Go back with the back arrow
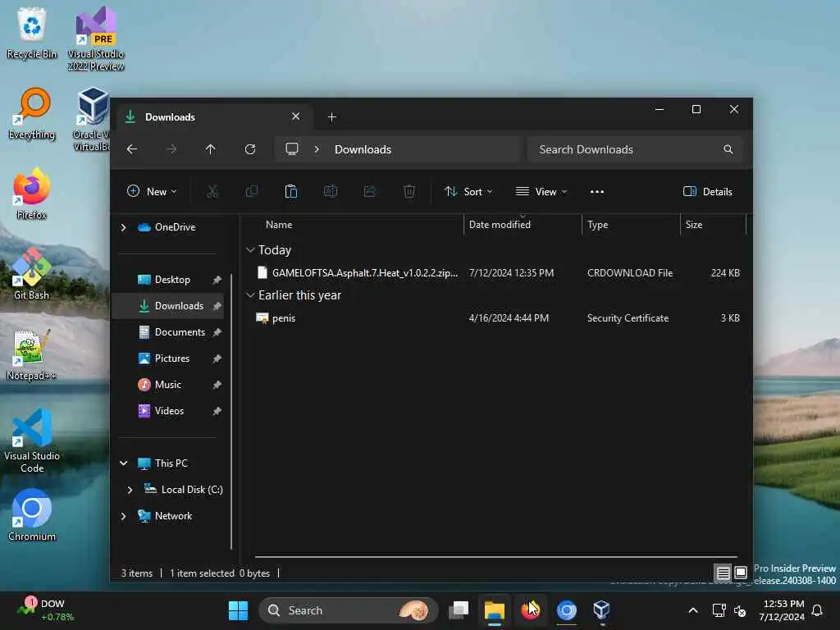This screenshot has height=630, width=840. 132,149
